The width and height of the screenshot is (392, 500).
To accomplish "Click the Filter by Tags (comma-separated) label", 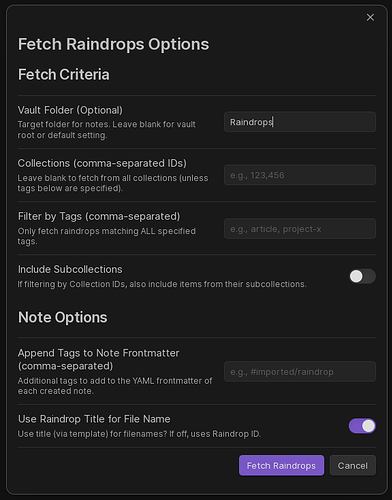I will [99, 216].
